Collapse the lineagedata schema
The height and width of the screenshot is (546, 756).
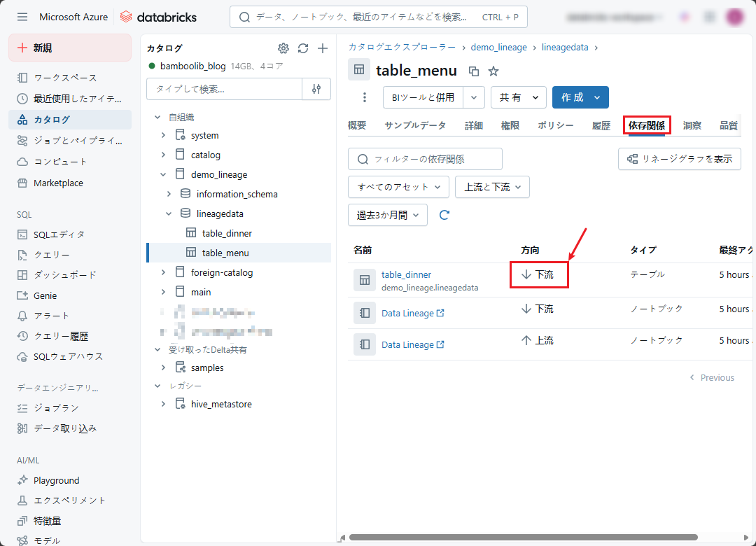169,213
